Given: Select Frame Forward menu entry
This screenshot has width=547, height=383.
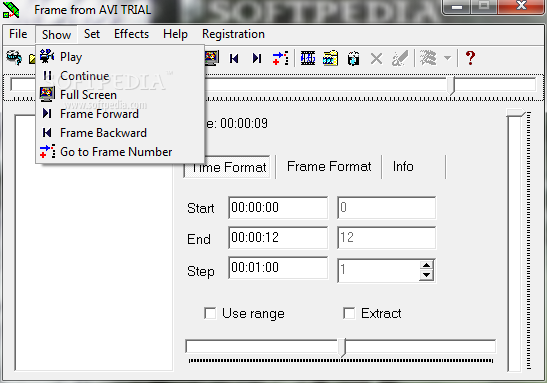Looking at the screenshot, I should [120, 113].
